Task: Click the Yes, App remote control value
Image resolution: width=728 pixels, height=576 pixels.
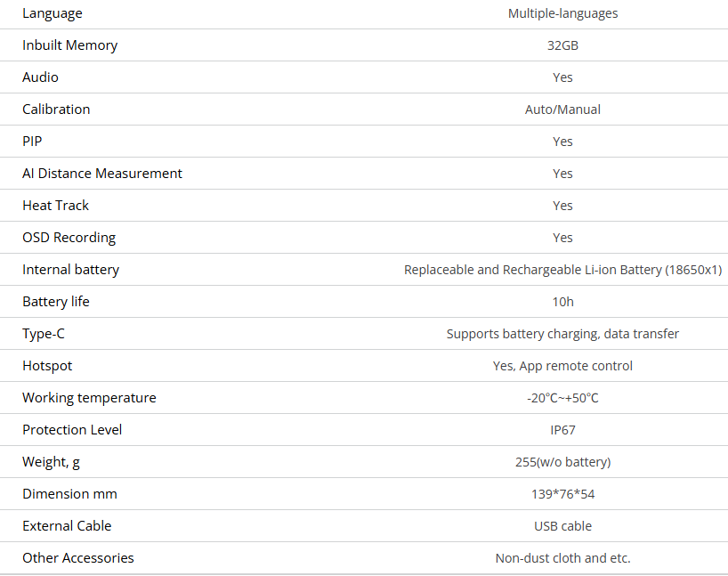Action: [562, 366]
